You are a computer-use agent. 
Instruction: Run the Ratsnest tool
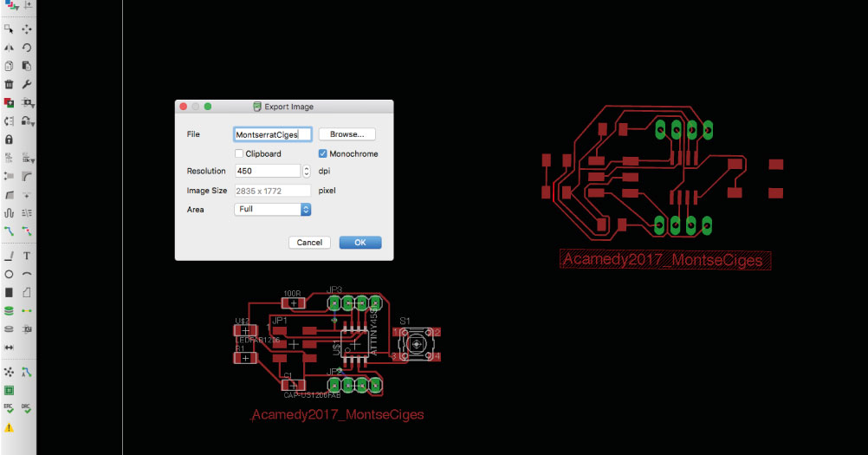click(x=9, y=372)
